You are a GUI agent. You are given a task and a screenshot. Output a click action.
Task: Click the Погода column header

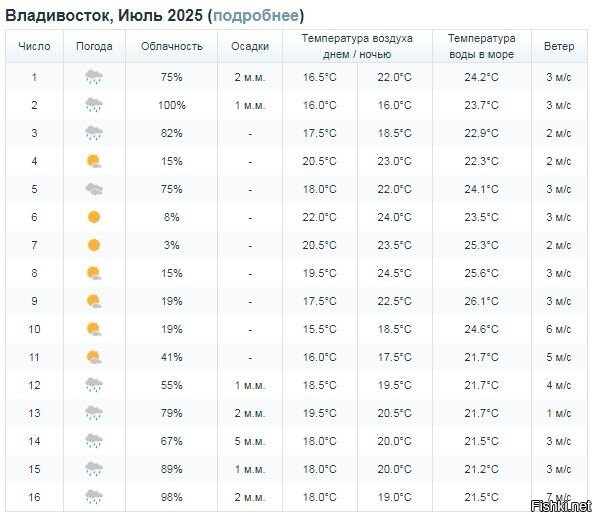94,46
